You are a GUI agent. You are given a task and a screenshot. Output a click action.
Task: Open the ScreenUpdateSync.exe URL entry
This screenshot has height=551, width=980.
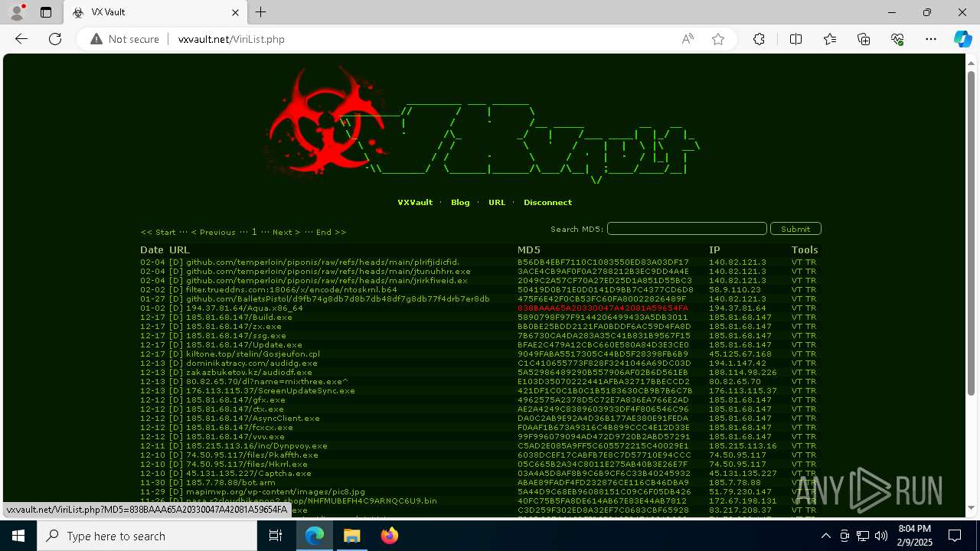[x=270, y=391]
